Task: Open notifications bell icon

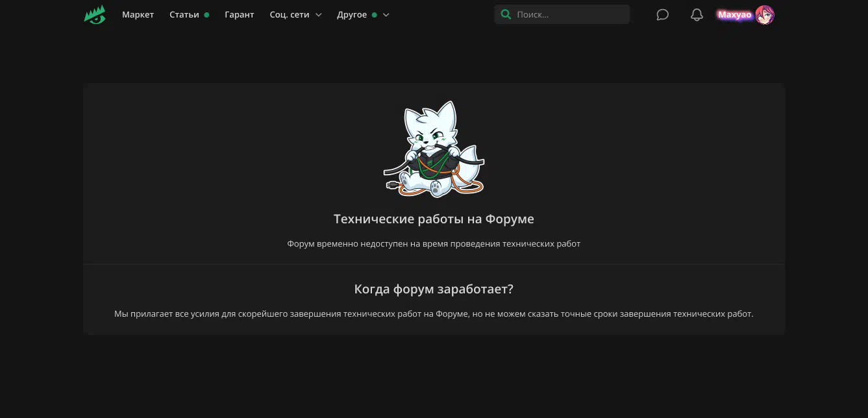Action: [697, 14]
